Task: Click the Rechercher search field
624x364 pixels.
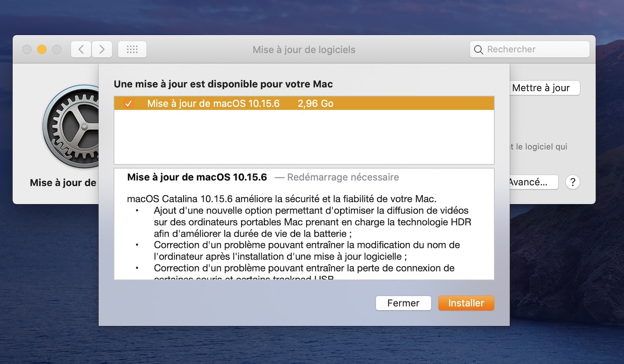Action: coord(530,49)
